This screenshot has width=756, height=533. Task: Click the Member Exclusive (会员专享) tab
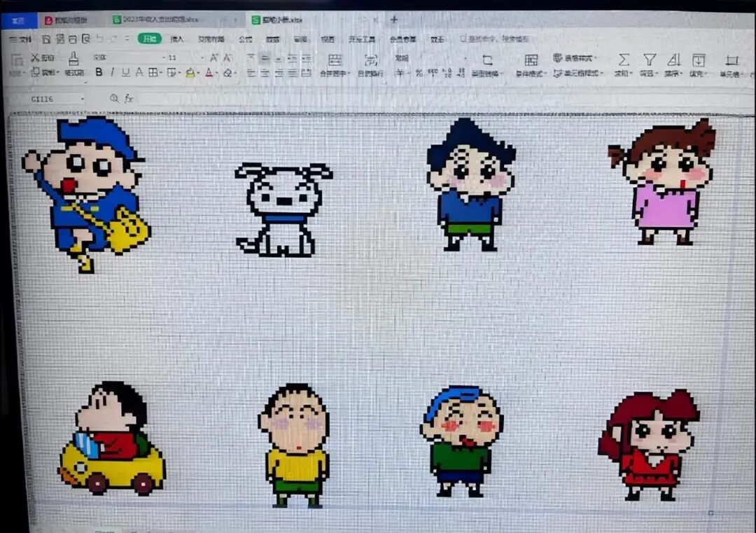point(402,39)
